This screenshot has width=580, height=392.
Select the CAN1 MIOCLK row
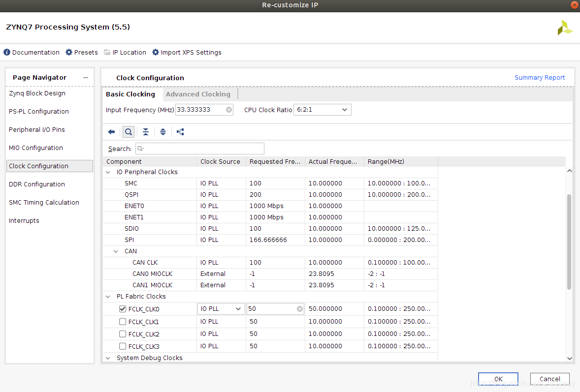click(270, 285)
